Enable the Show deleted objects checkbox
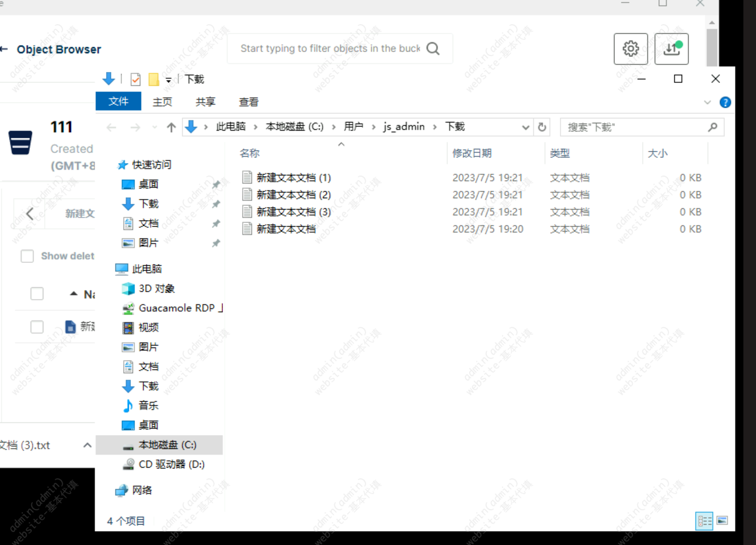This screenshot has height=545, width=756. (27, 256)
